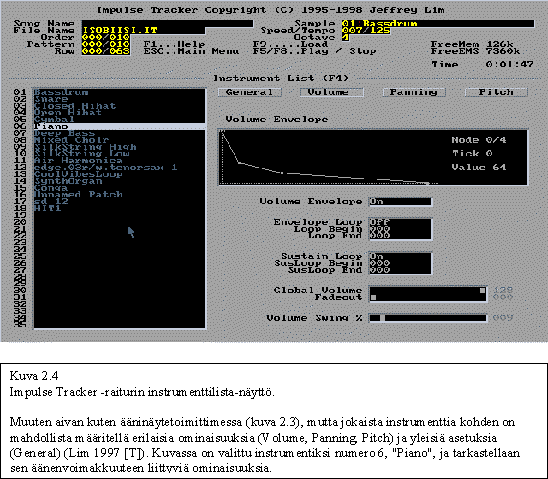The height and width of the screenshot is (479, 548).
Task: Click the Speed/Tempo value 007/125
Action: click(x=366, y=30)
